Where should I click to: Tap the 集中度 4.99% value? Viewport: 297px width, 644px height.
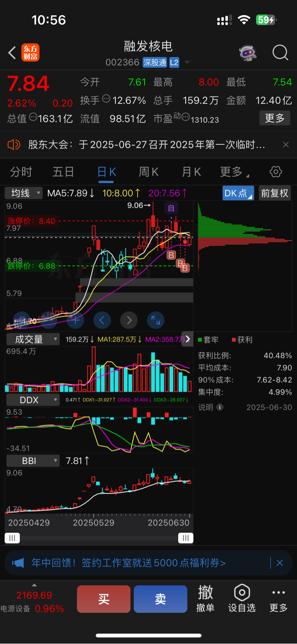[x=280, y=392]
